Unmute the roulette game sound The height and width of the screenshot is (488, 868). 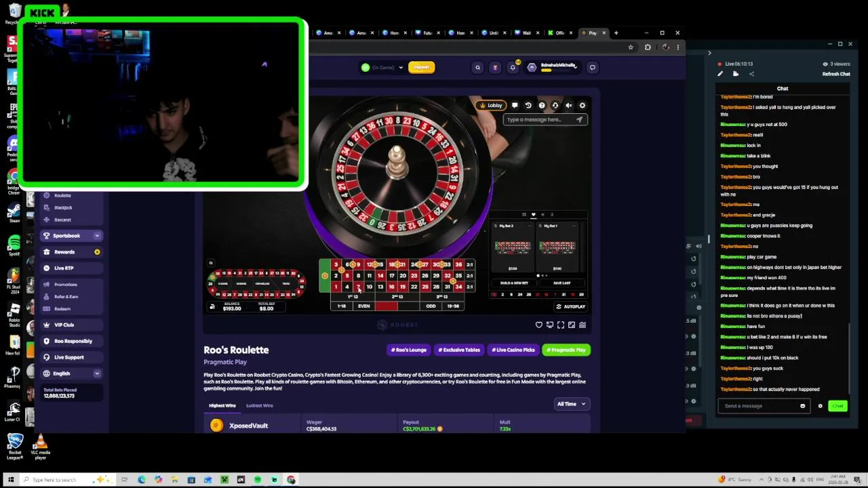[x=569, y=105]
